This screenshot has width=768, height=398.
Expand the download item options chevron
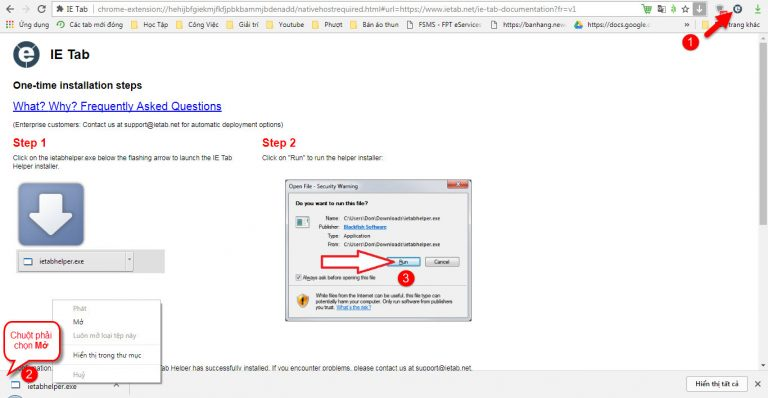click(x=116, y=385)
